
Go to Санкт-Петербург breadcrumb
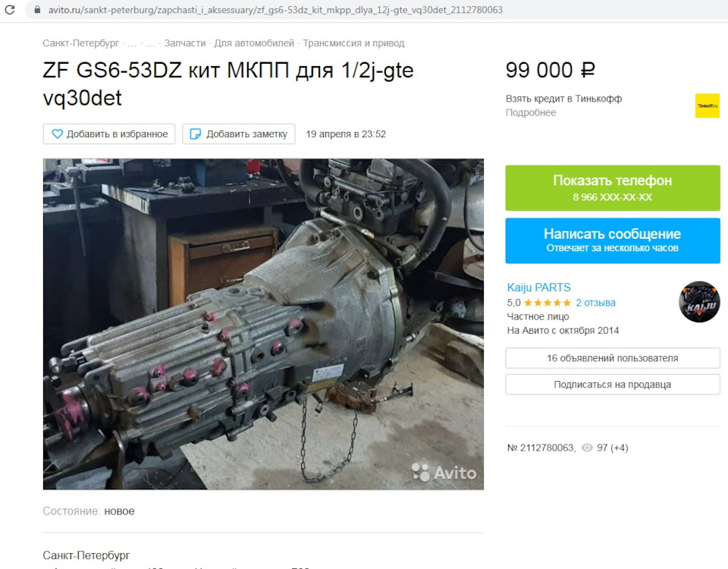click(x=81, y=43)
